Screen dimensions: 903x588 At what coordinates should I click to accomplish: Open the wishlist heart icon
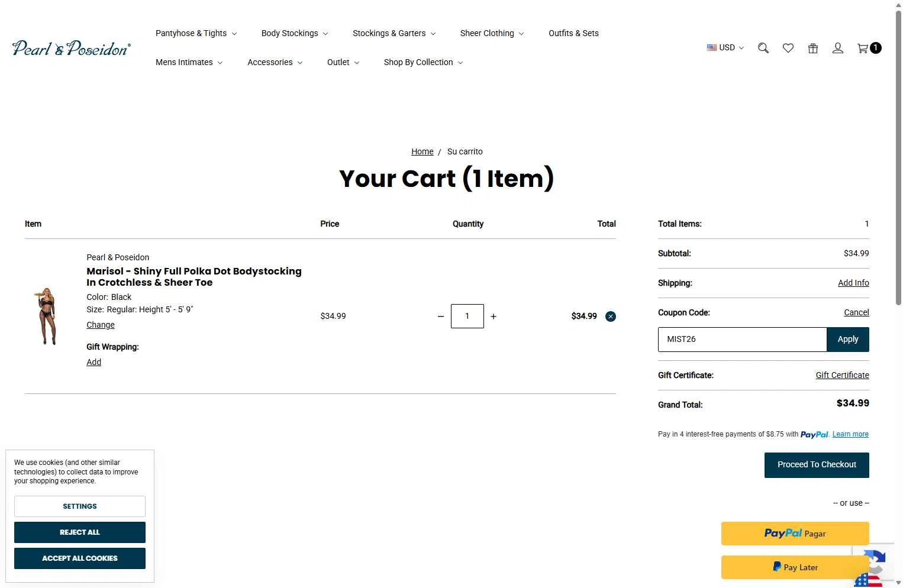point(788,48)
